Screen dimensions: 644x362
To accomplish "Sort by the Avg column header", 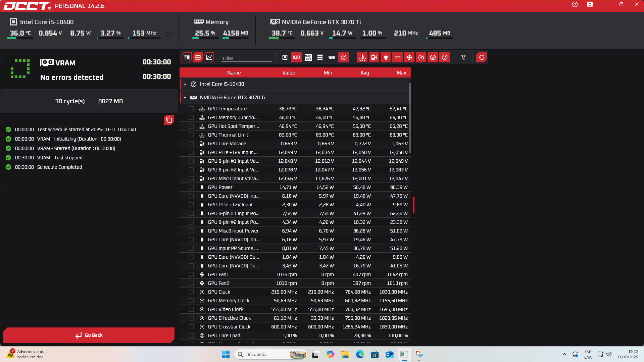I will pos(364,73).
